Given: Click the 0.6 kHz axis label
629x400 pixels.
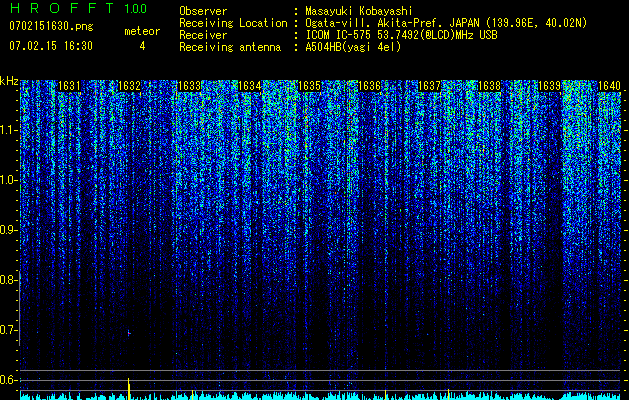Looking at the screenshot, I should pyautogui.click(x=8, y=380).
